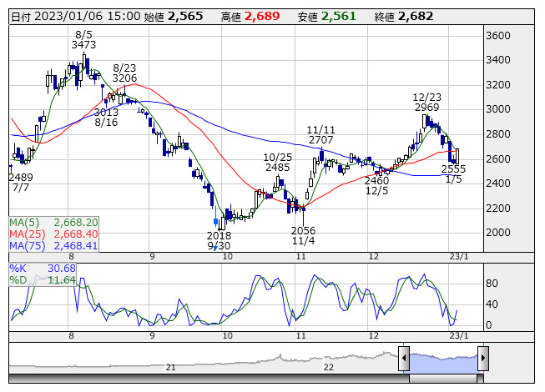The width and height of the screenshot is (545, 392).
Task: Click the 22 year marker in overview
Action: point(329,367)
